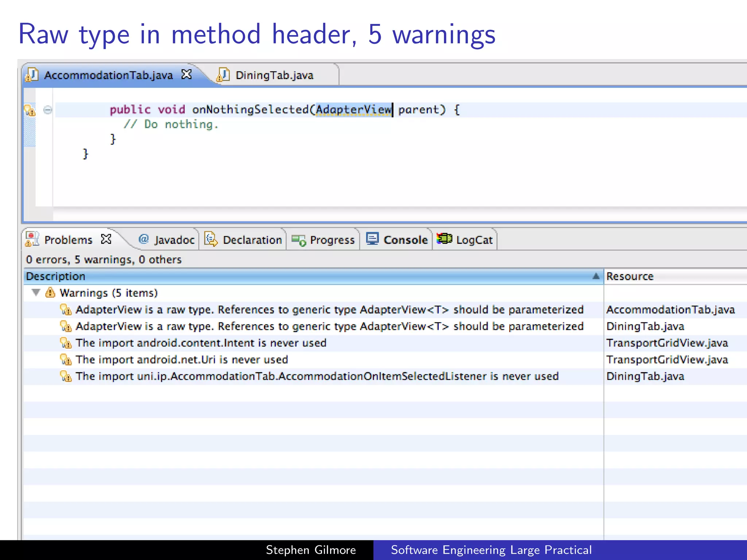Click quick-fix icon on AccommodationTab.java AdapterView warning
Screen dimensions: 747x560
pyautogui.click(x=66, y=310)
